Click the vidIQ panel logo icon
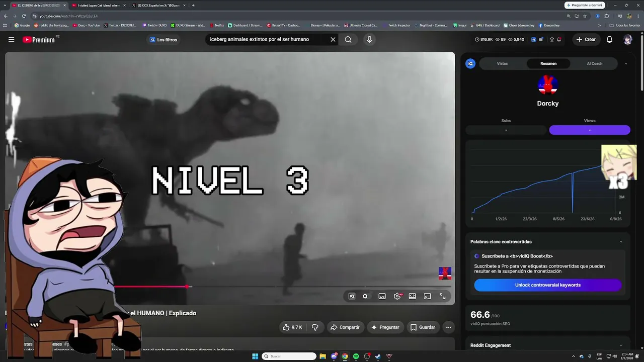This screenshot has height=362, width=644. point(470,64)
